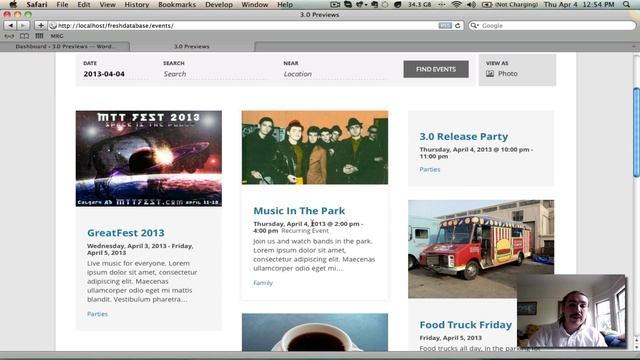Viewport: 640px width, 360px height.
Task: Click the band photo thumbnail
Action: click(x=315, y=147)
